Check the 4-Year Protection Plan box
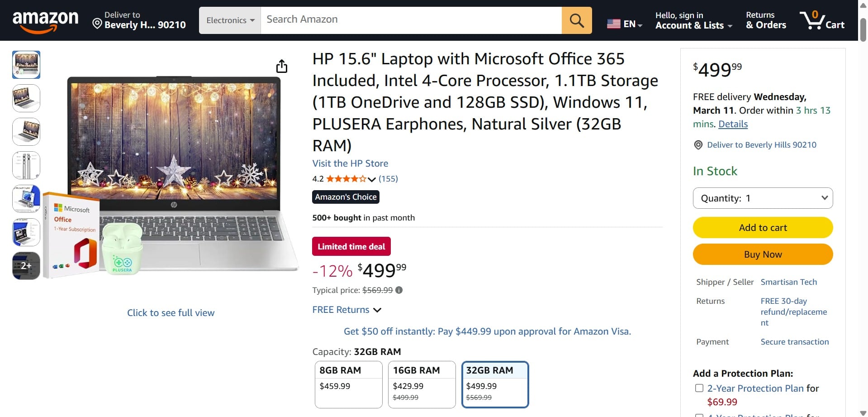 tap(699, 414)
